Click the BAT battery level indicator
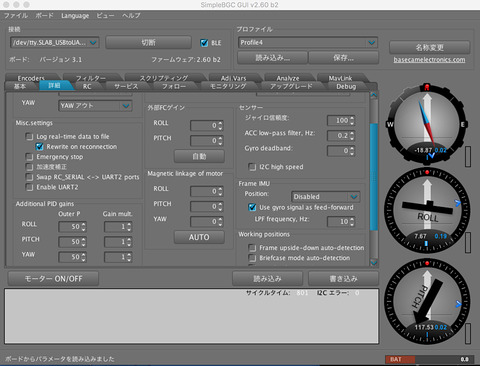The image size is (480, 366). pyautogui.click(x=428, y=359)
